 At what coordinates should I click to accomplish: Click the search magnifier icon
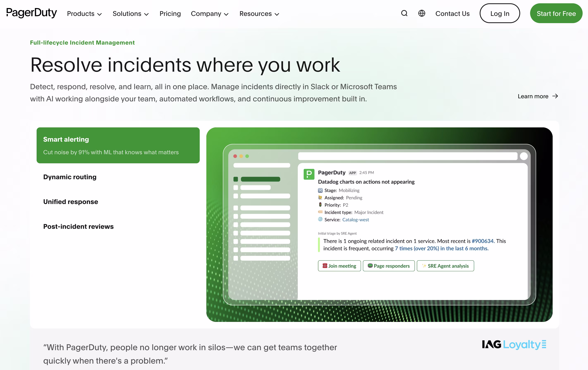pos(404,13)
